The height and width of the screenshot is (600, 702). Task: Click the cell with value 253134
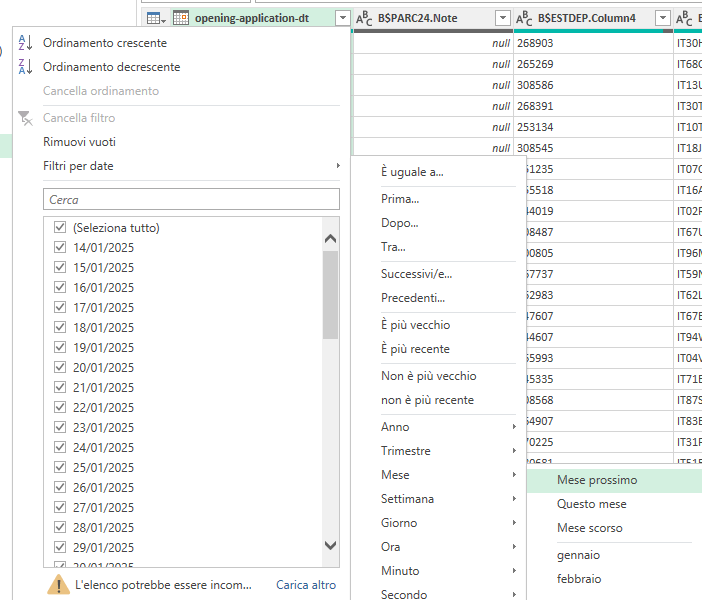pos(593,127)
